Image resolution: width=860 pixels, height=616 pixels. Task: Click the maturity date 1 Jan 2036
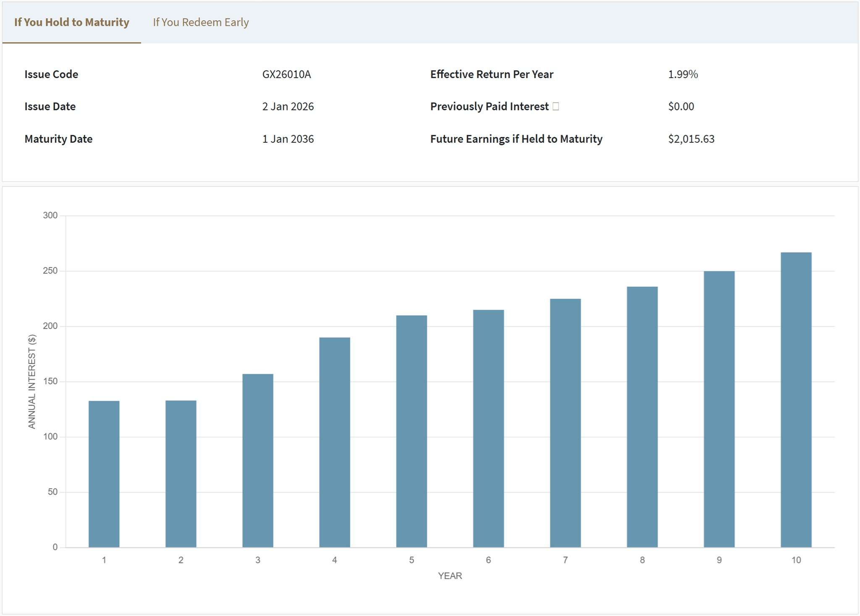pyautogui.click(x=288, y=139)
